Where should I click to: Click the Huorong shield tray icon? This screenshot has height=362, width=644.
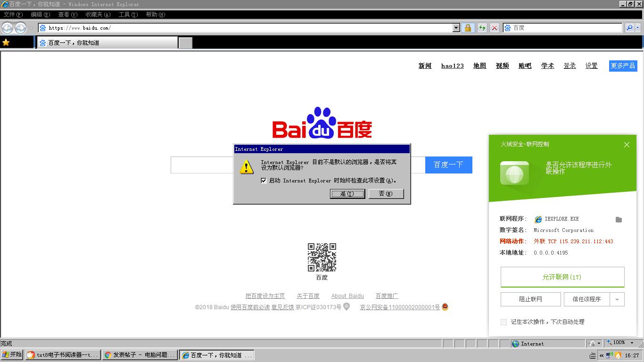618,355
